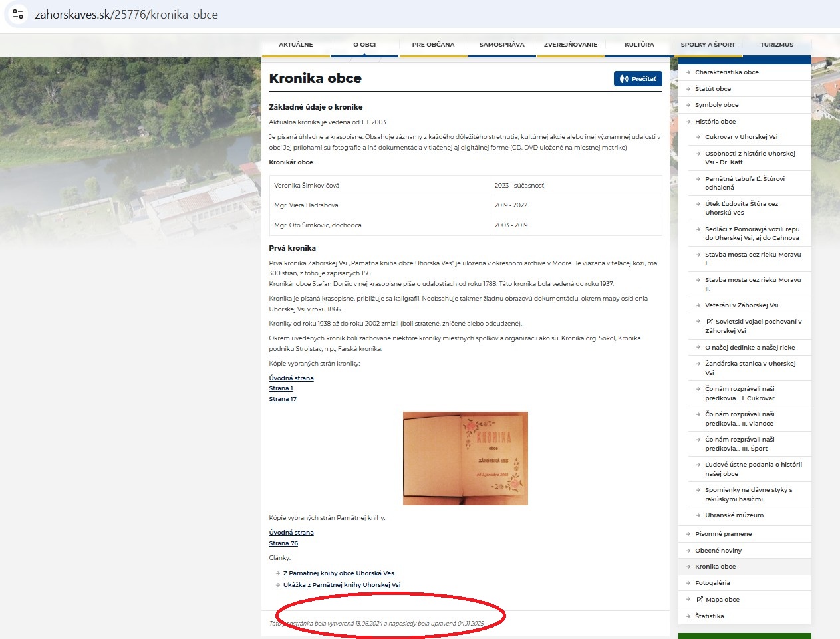This screenshot has width=840, height=639.
Task: Click the Kronika book cover photo
Action: 465,458
